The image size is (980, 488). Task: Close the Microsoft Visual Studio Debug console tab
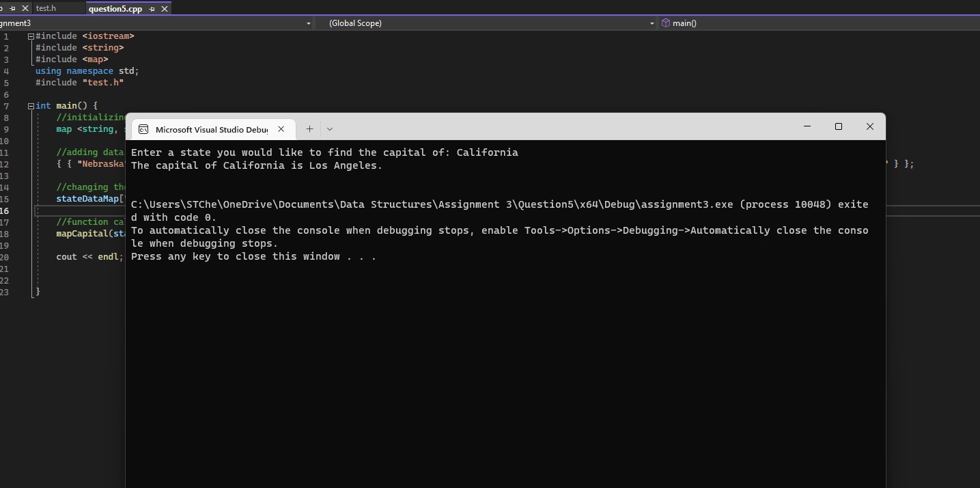pyautogui.click(x=281, y=128)
